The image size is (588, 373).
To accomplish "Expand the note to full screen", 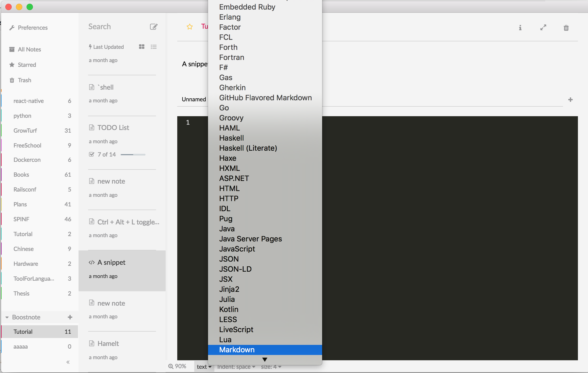I will [543, 28].
